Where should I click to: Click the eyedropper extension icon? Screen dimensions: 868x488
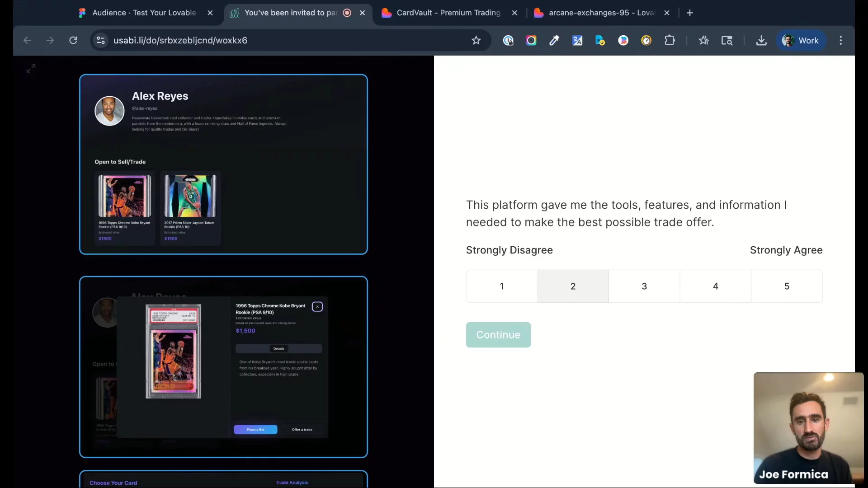554,41
